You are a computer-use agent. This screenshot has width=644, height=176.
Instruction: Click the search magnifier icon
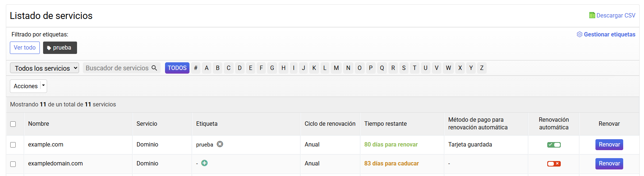pyautogui.click(x=154, y=68)
